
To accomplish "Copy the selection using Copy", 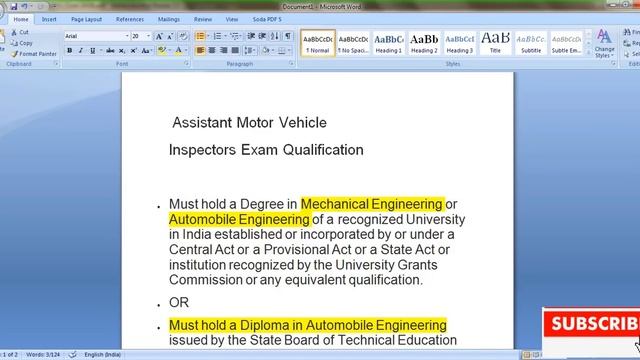I will (x=22, y=43).
